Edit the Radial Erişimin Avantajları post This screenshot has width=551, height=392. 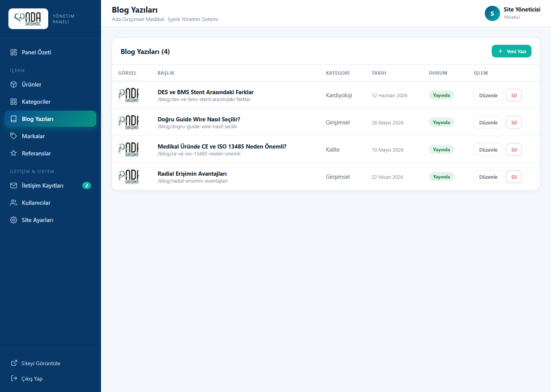click(488, 177)
